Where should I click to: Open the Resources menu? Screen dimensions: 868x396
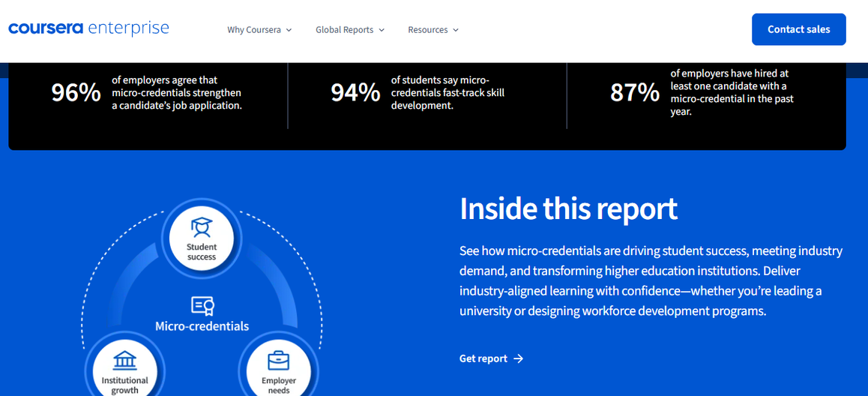(433, 30)
